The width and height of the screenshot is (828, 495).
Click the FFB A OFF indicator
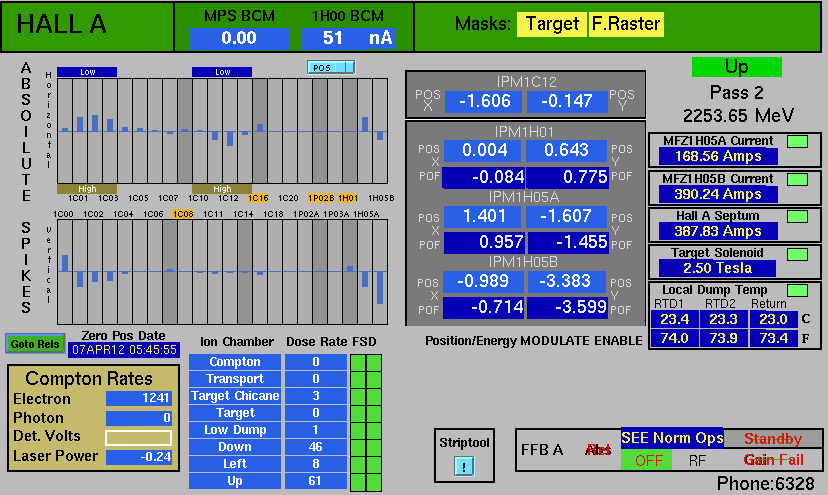pos(647,460)
